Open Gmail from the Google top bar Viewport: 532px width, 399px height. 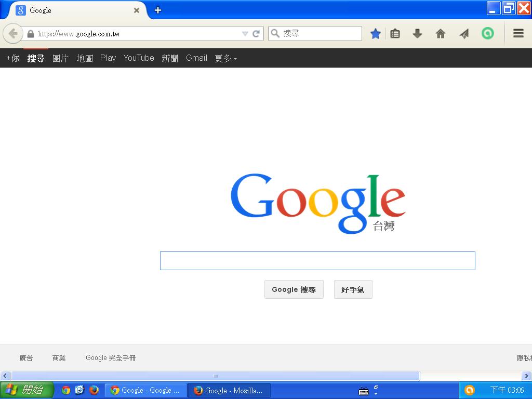pyautogui.click(x=196, y=58)
